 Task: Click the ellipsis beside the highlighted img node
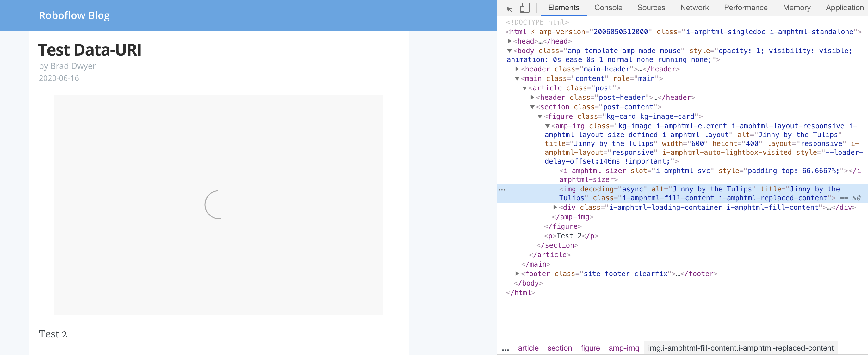(x=502, y=190)
